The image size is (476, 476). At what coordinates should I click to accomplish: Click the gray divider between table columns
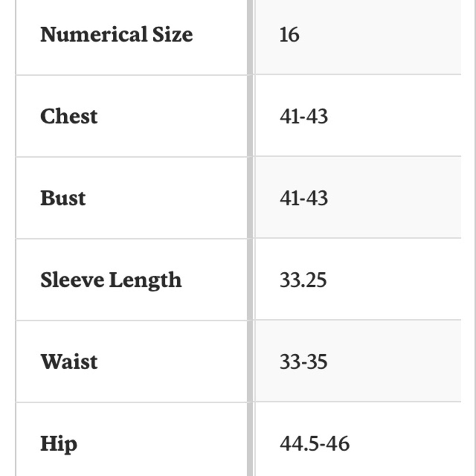point(250,238)
